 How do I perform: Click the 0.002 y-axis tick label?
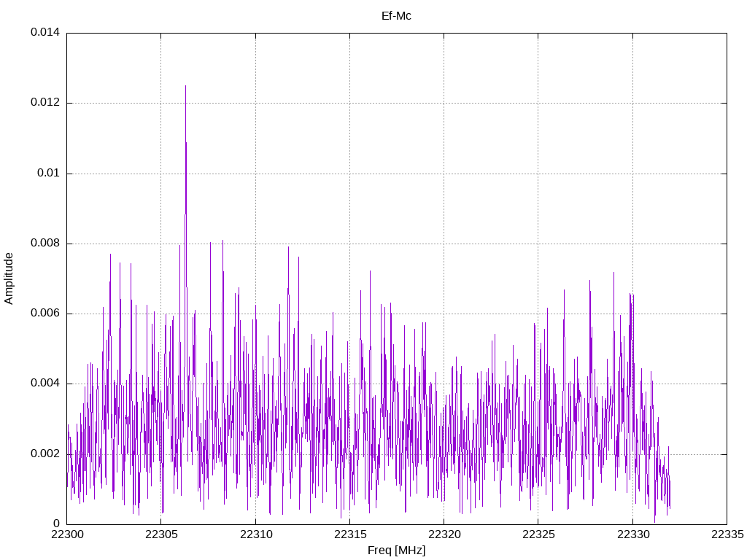[44, 454]
